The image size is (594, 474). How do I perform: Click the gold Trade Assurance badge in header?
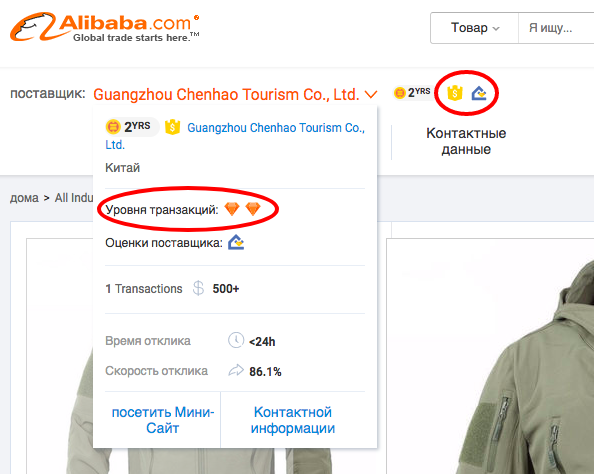[455, 92]
